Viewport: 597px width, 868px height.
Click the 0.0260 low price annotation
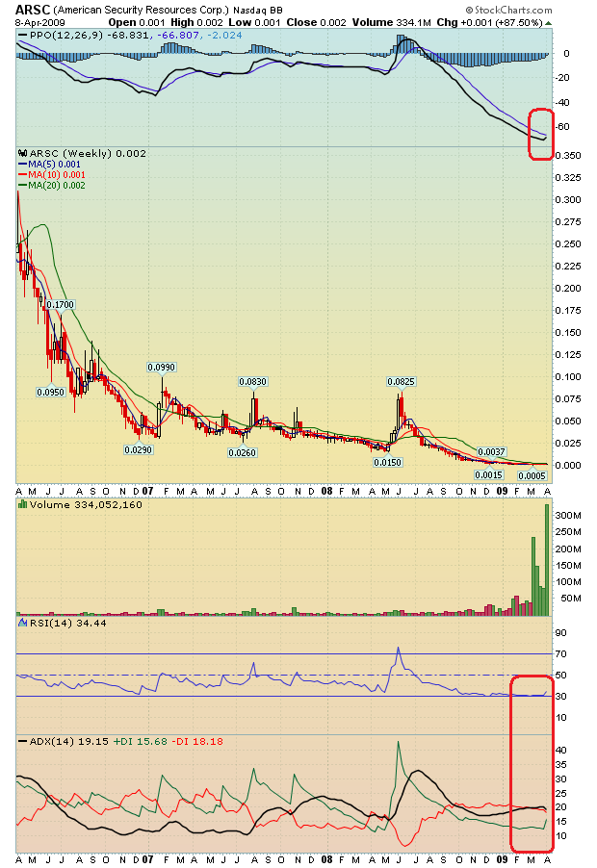243,452
